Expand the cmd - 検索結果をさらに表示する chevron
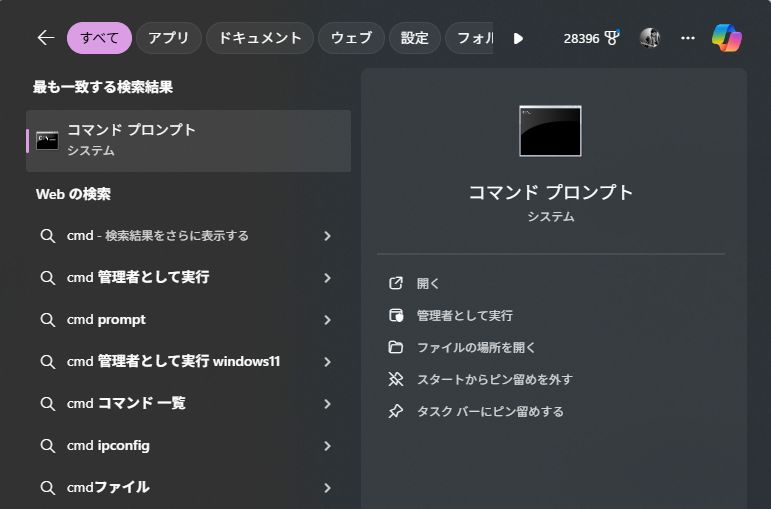771x509 pixels. (x=327, y=236)
